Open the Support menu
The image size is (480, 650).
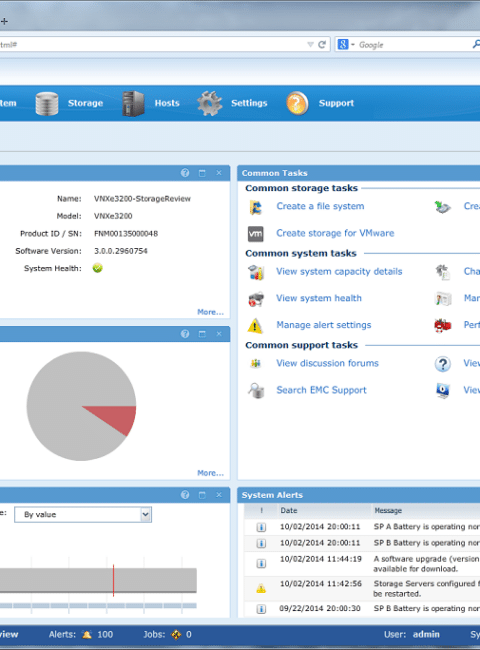click(x=336, y=103)
